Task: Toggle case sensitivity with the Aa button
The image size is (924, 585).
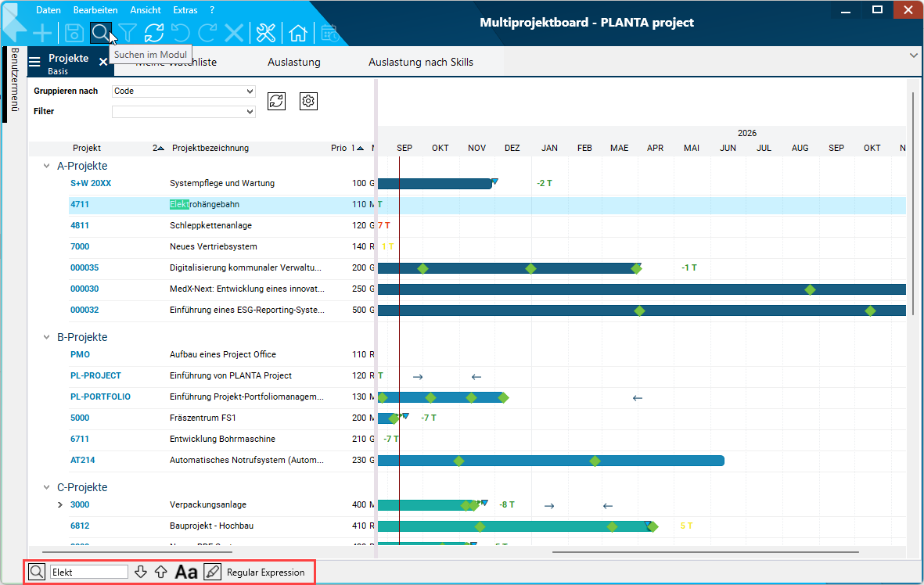Action: 186,572
